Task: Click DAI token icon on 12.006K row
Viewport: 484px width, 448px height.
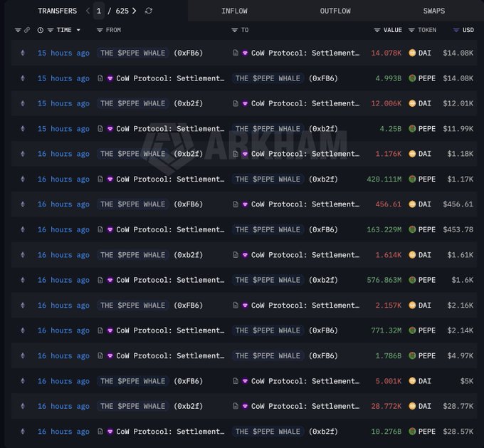Action: 412,103
